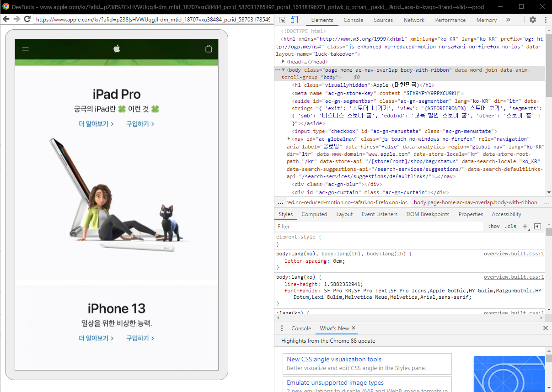Click the right breadcrumb overflow ellipsis
This screenshot has width=552, height=392.
pos(547,202)
